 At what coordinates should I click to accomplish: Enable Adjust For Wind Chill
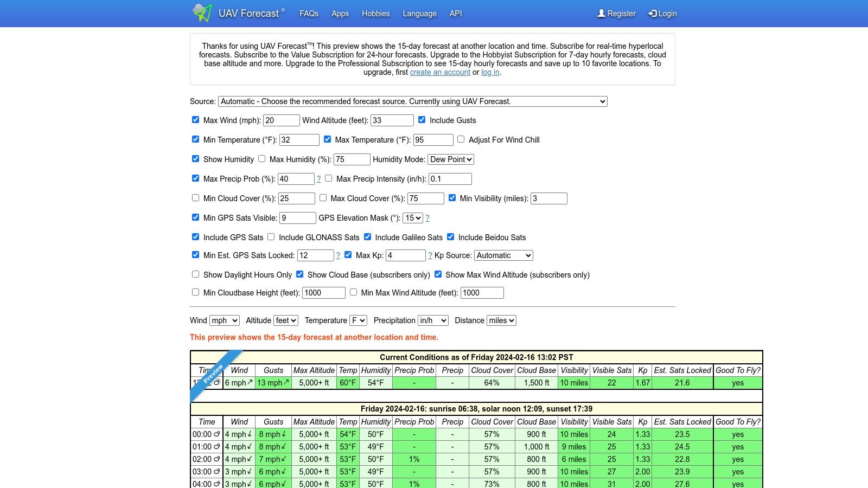coord(461,139)
